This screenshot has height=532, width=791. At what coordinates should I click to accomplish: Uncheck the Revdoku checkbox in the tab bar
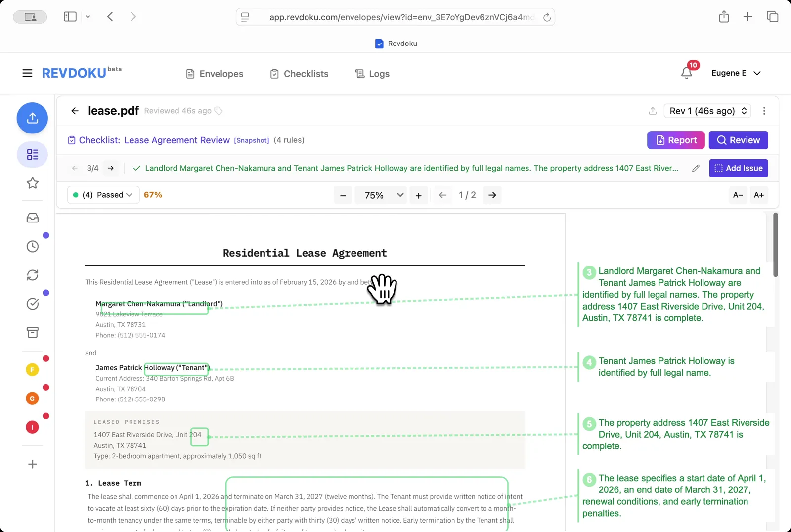click(379, 44)
